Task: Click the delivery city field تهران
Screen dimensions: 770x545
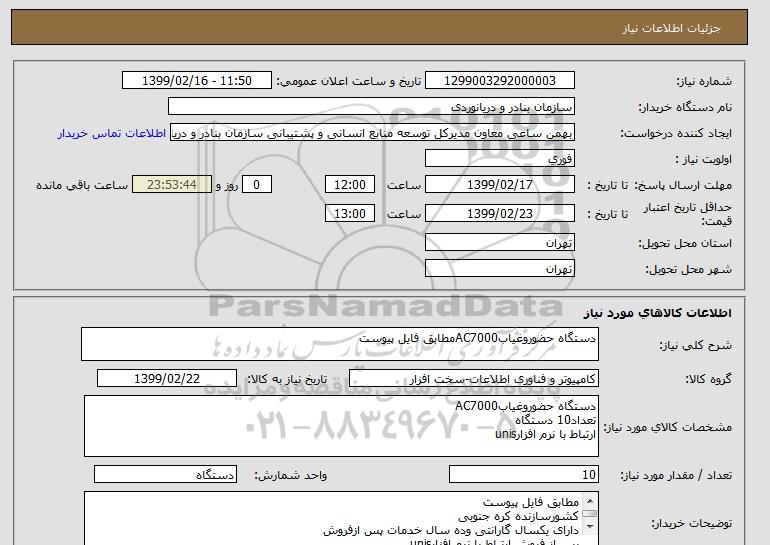Action: [499, 269]
